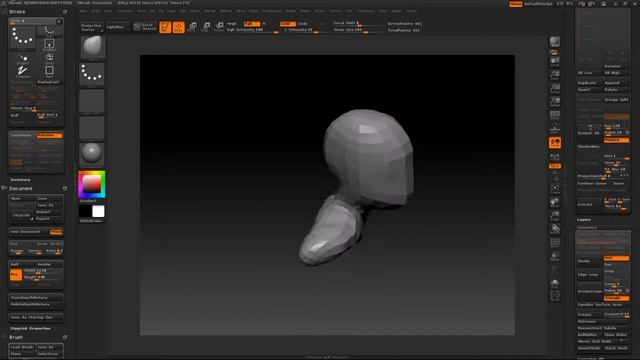Click the Actual size icon on right shelf

point(555,89)
